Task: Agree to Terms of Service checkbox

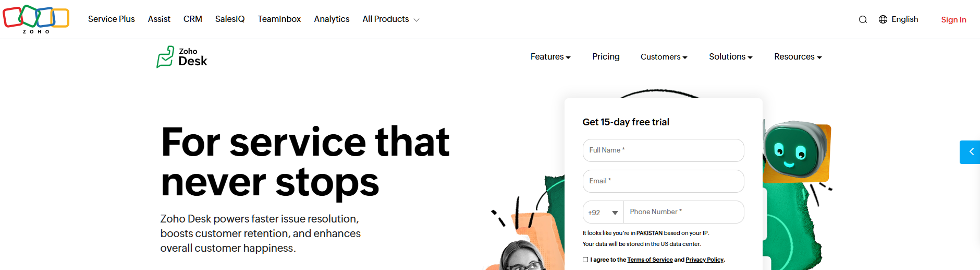Action: [x=585, y=260]
